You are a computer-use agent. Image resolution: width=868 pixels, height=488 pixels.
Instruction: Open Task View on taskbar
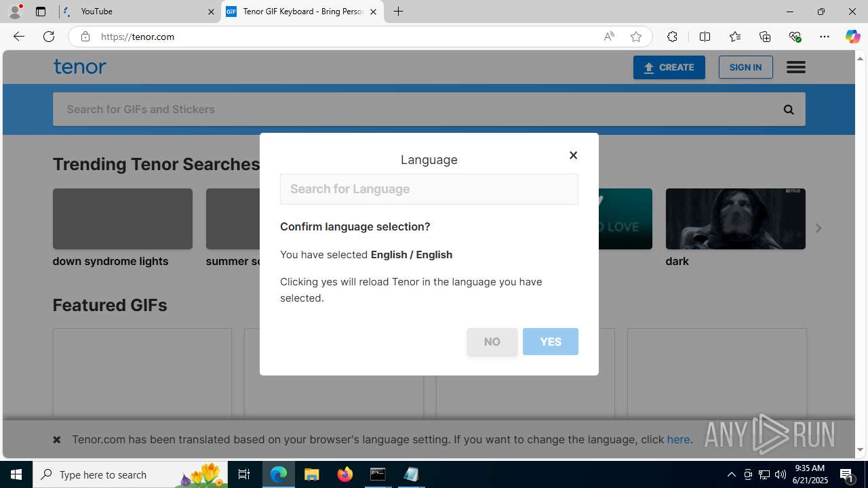244,474
